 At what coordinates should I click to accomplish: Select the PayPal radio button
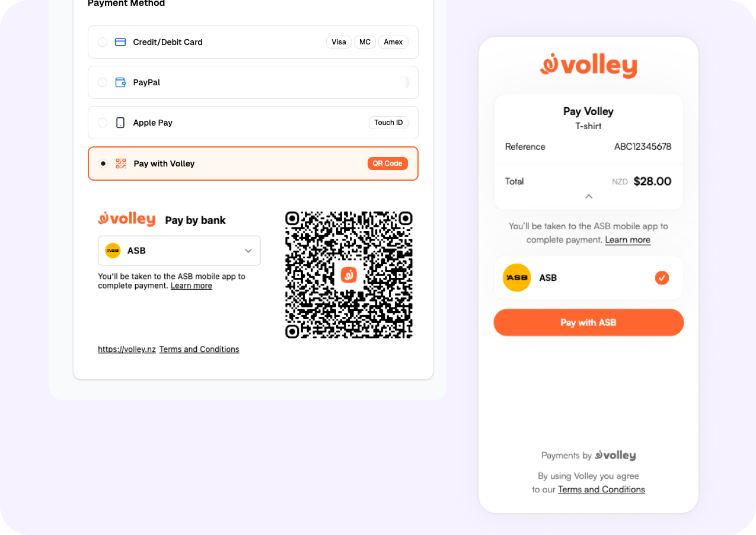(x=103, y=82)
